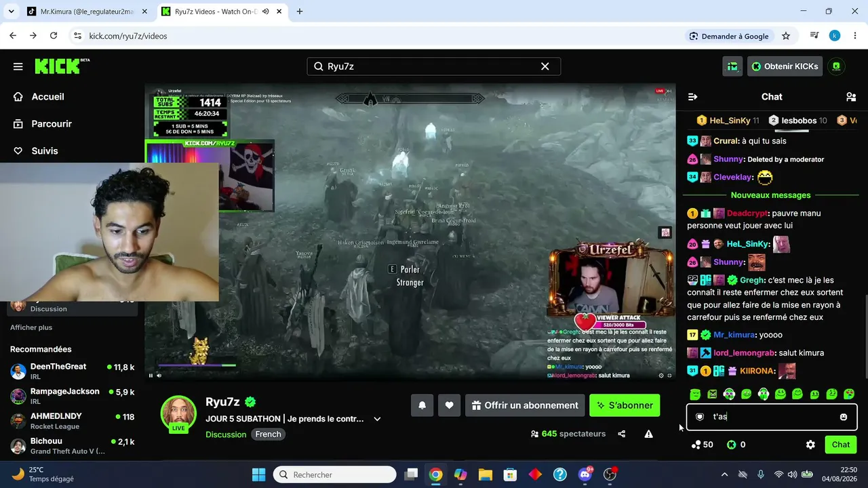Open chat identity badge icon in input

pos(700,417)
